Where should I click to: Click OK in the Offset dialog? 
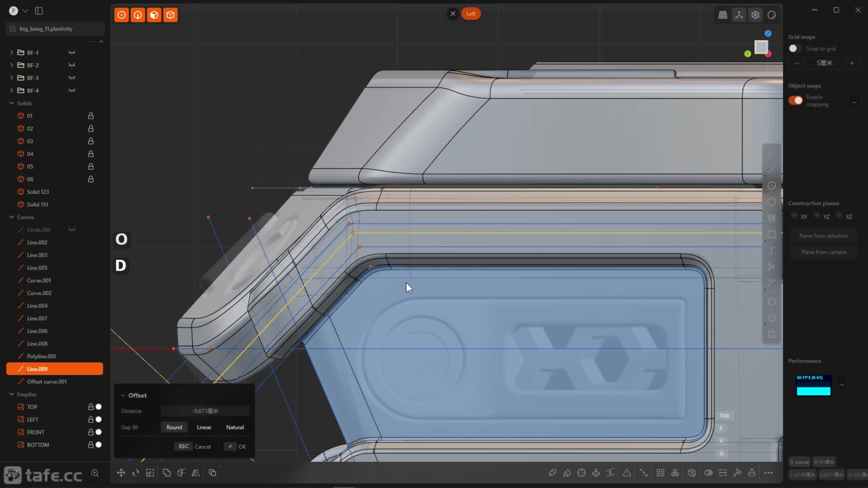coord(242,447)
